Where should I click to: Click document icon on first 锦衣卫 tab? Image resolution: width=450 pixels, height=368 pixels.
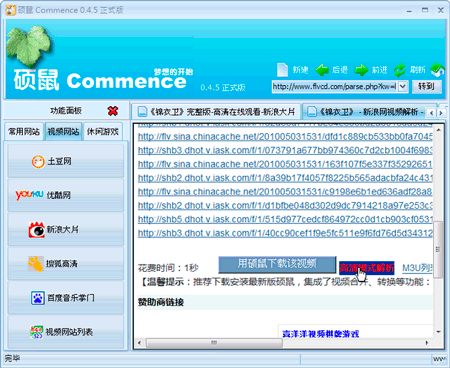click(x=143, y=112)
